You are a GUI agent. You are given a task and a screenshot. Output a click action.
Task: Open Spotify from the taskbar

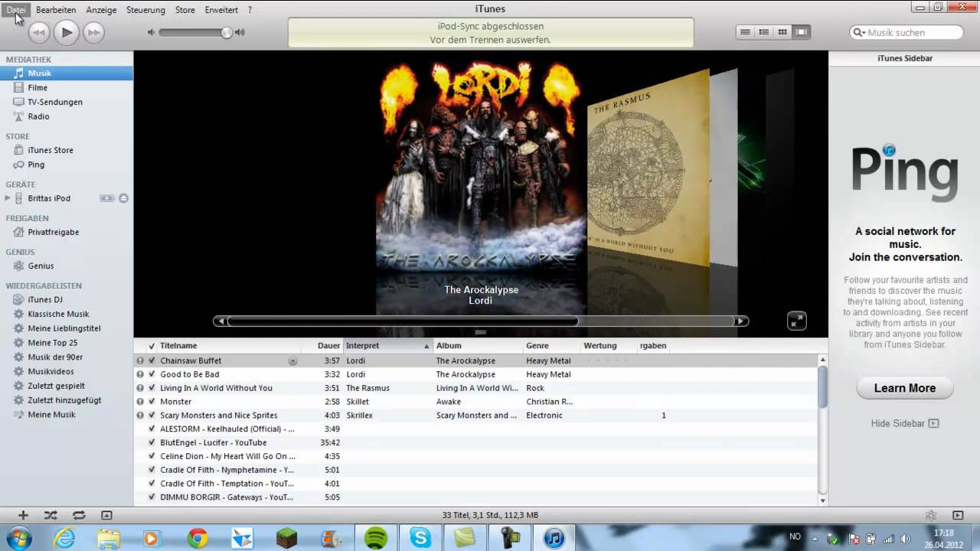point(375,538)
